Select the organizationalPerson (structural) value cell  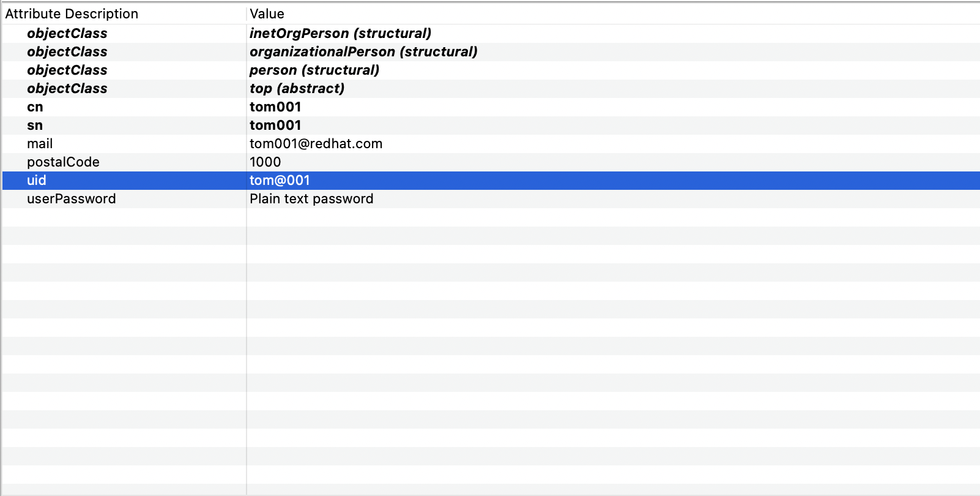pyautogui.click(x=363, y=52)
